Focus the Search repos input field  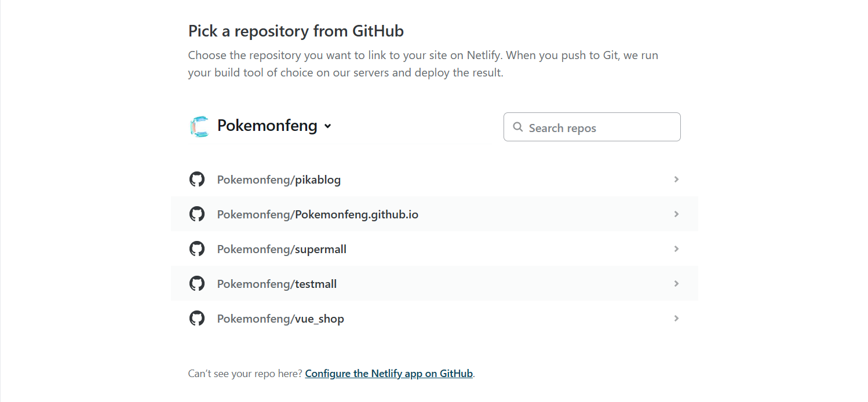(x=592, y=127)
